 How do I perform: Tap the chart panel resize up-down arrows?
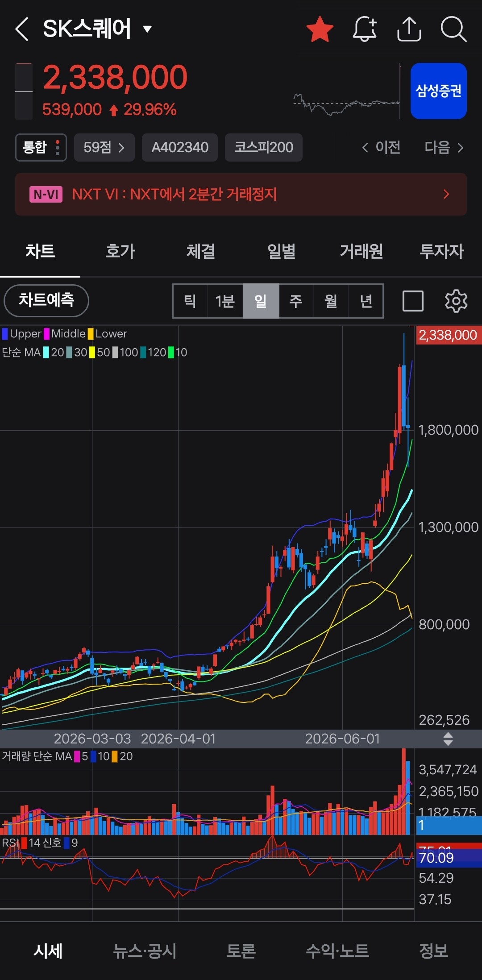click(448, 739)
